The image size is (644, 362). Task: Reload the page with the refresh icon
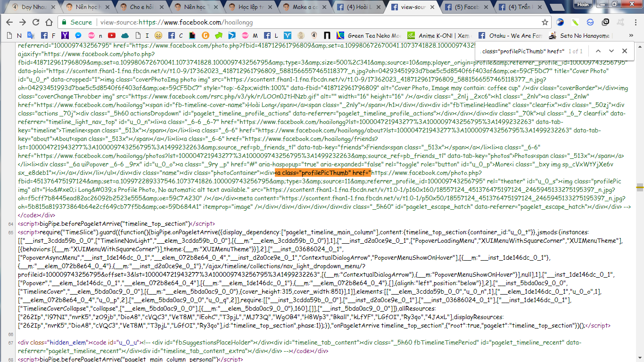36,22
